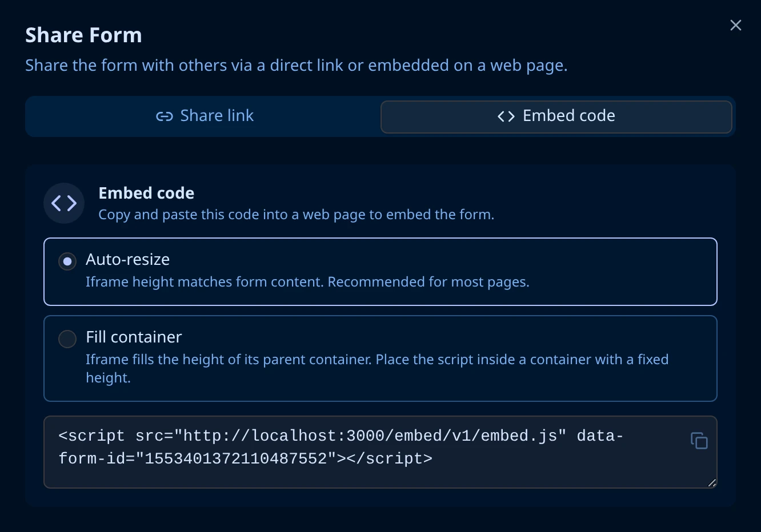Click text 'Copy and paste this code'
The height and width of the screenshot is (532, 761).
click(178, 215)
